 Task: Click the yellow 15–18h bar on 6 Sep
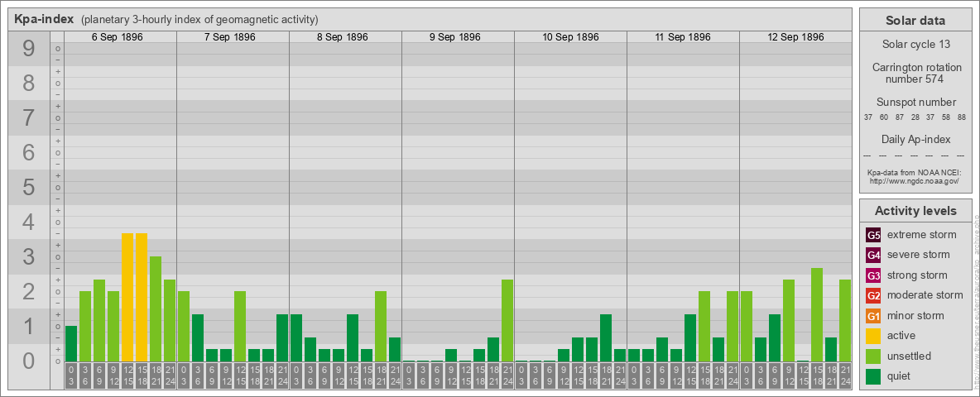(x=142, y=297)
